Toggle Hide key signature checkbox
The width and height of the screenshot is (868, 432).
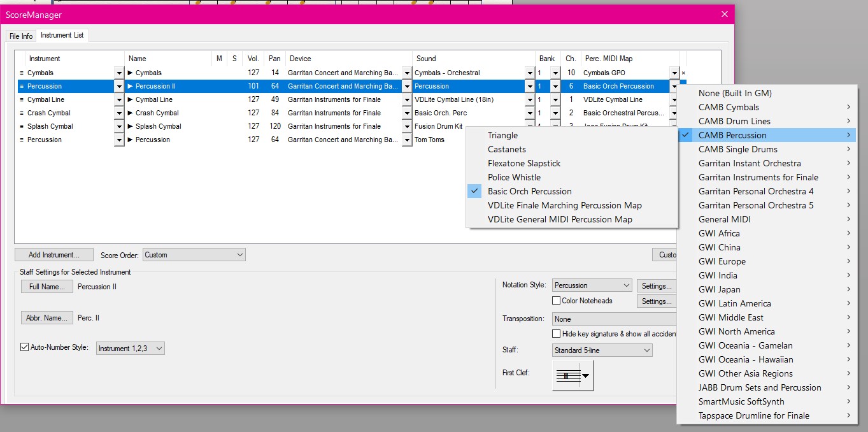coord(557,334)
